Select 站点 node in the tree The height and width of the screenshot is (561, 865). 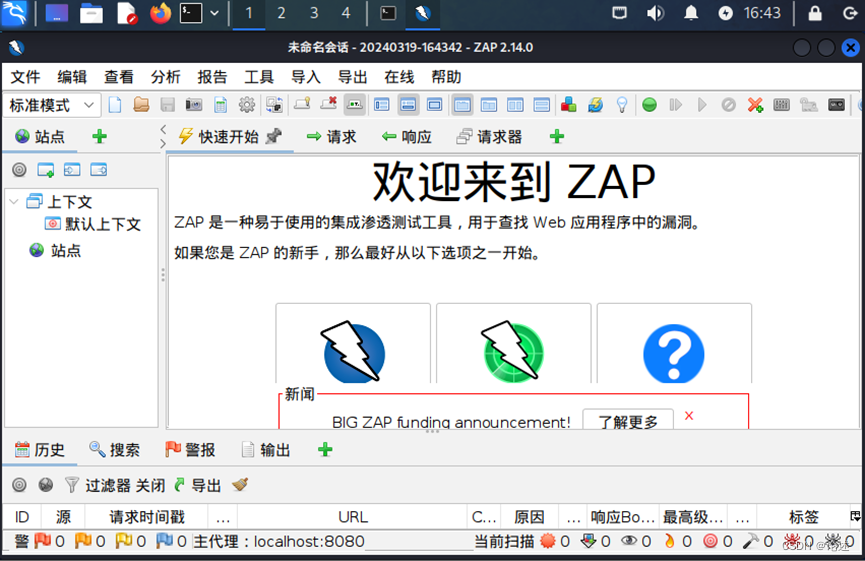[55, 250]
